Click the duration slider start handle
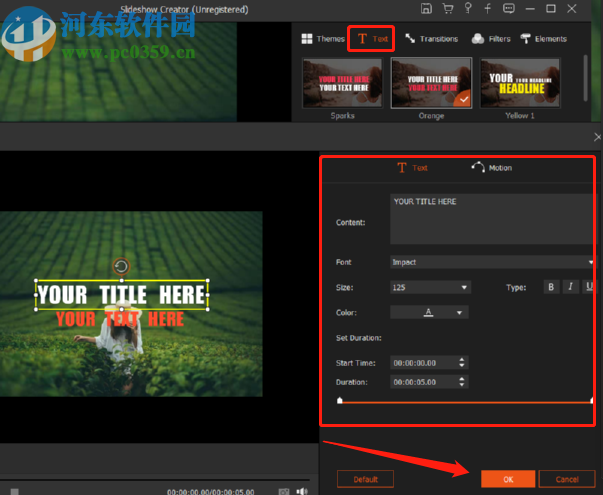Viewport: 603px width, 495px height. tap(340, 400)
